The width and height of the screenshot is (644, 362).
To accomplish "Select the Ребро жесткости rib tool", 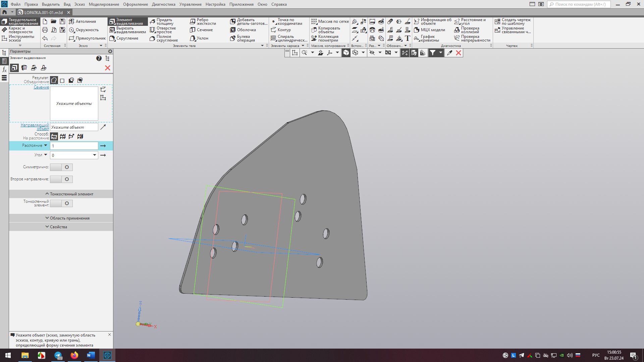I will pyautogui.click(x=203, y=21).
